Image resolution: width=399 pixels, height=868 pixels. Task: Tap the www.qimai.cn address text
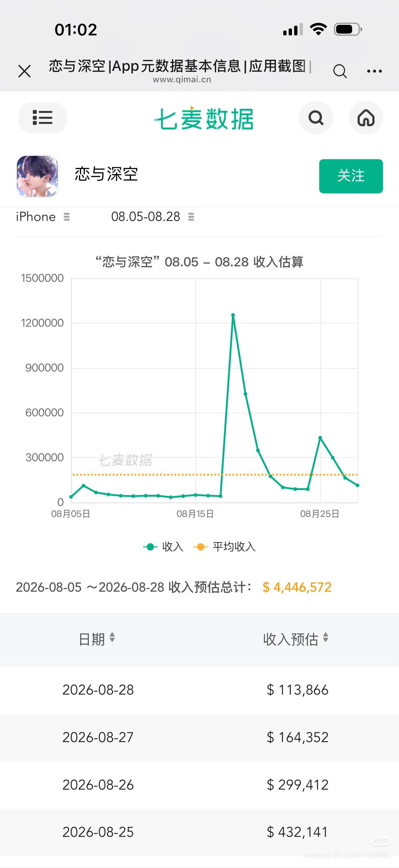point(182,80)
